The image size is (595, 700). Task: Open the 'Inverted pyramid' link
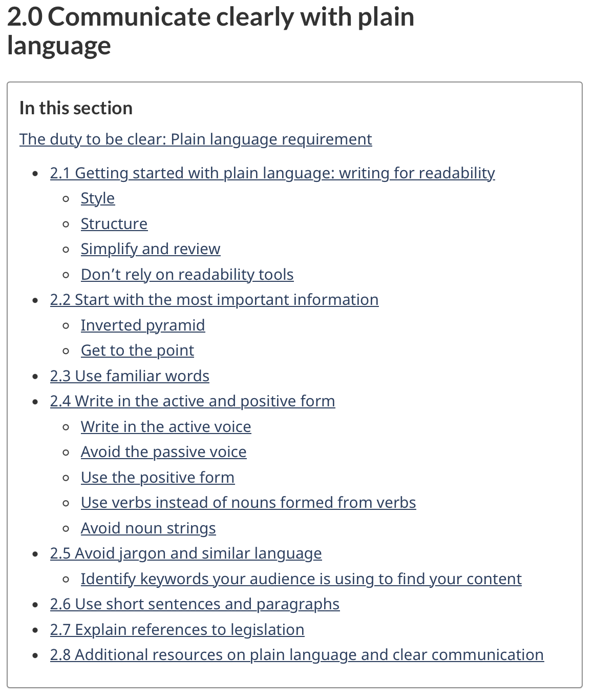click(x=143, y=325)
